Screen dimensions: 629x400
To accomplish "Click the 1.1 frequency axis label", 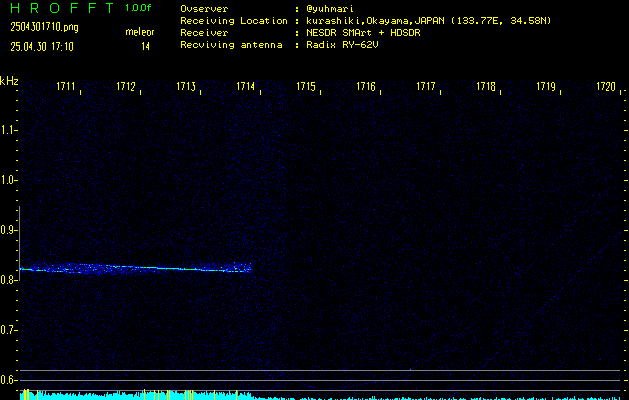I will (7, 130).
